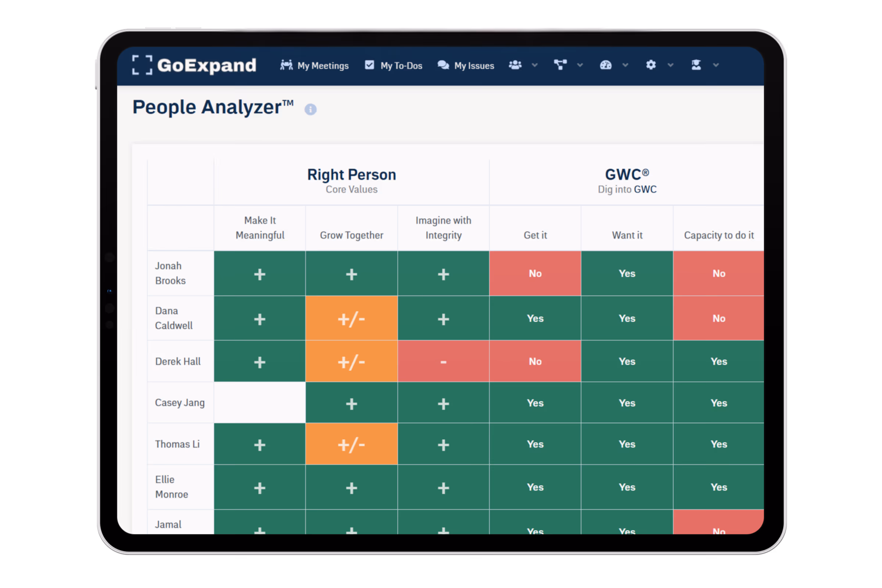Click the people group icon
882x588 pixels.
pyautogui.click(x=515, y=65)
